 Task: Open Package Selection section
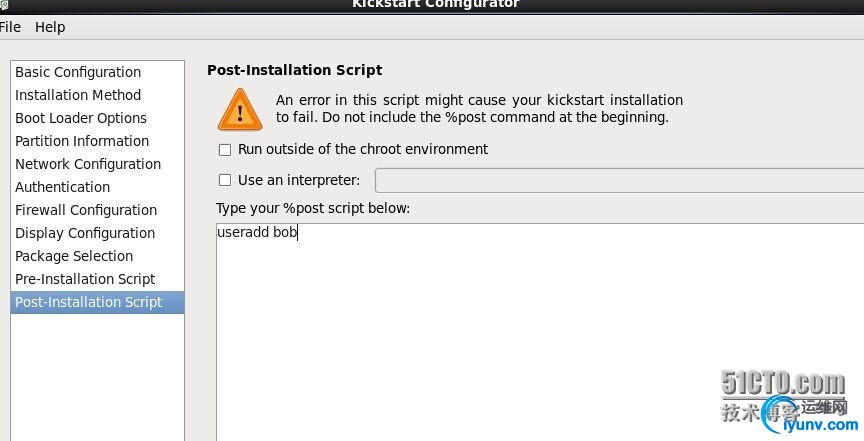(98, 256)
